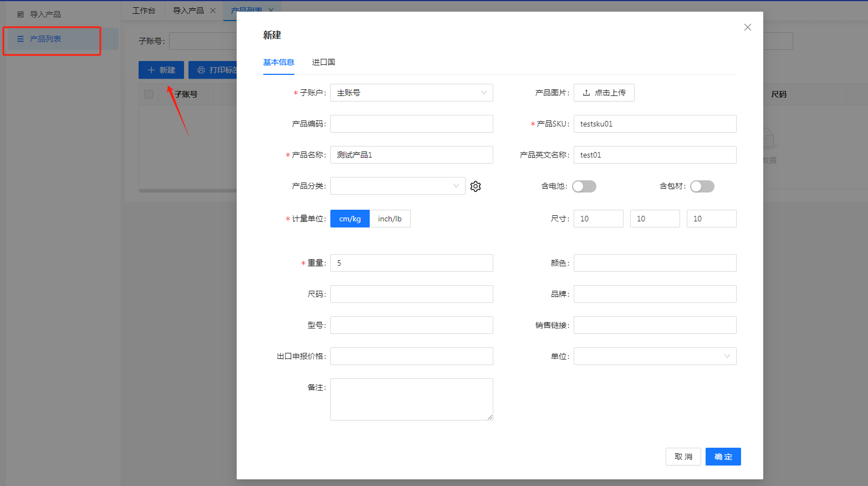Click the 子账号 search field behind dialog
The width and height of the screenshot is (868, 486).
click(x=203, y=41)
